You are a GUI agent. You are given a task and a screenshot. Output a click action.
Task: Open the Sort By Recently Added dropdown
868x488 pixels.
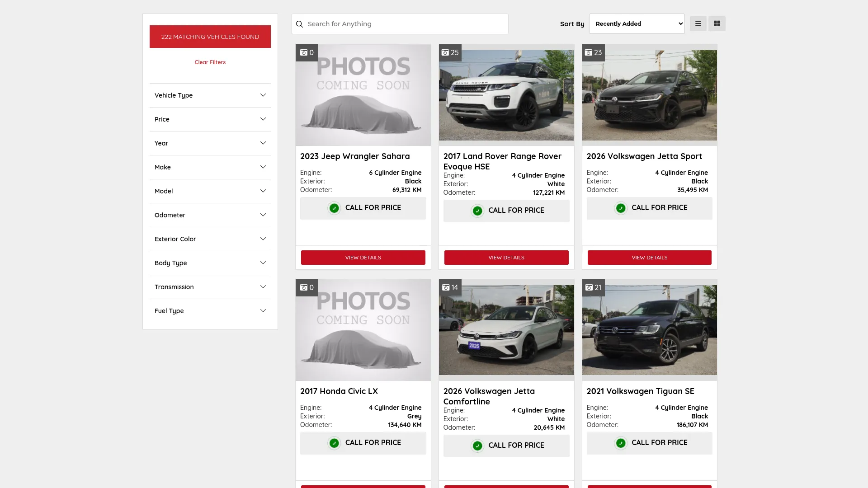click(x=637, y=23)
